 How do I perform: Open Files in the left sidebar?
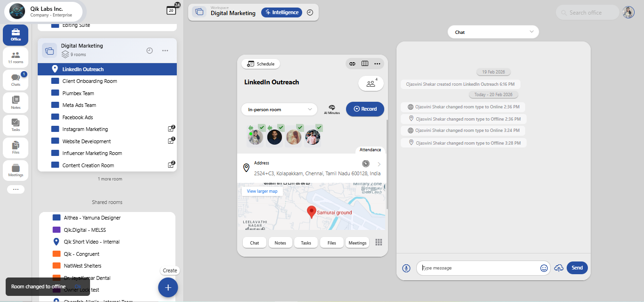16,148
